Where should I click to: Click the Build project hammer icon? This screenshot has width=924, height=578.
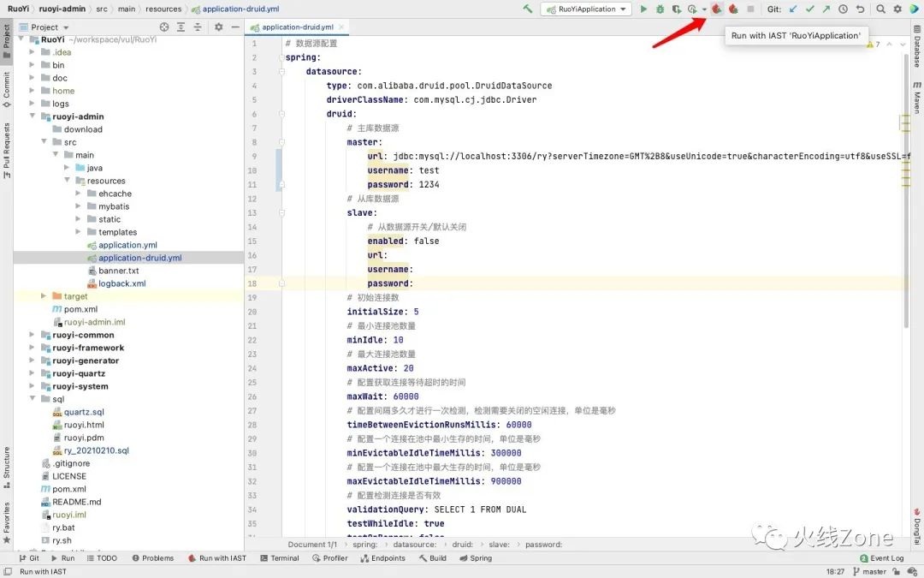coord(527,9)
